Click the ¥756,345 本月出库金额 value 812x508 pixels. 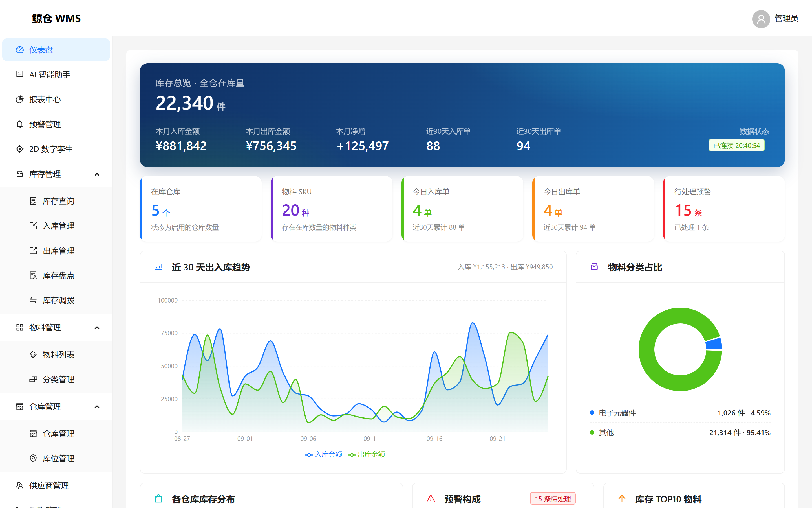click(x=271, y=146)
